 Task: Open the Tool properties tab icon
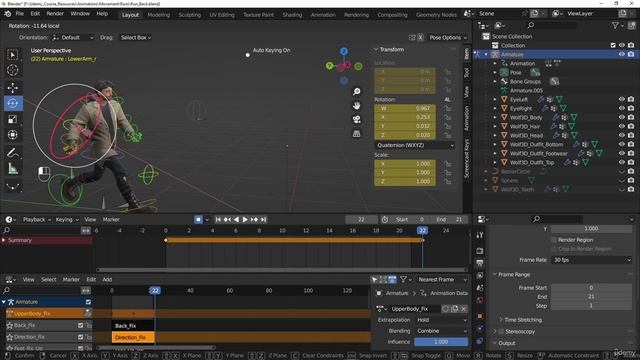(480, 235)
